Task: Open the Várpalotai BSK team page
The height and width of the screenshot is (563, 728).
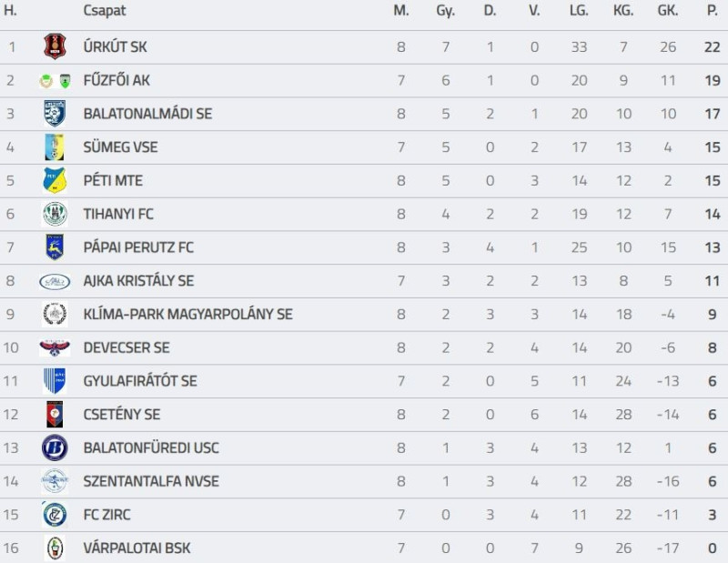Action: pos(136,548)
